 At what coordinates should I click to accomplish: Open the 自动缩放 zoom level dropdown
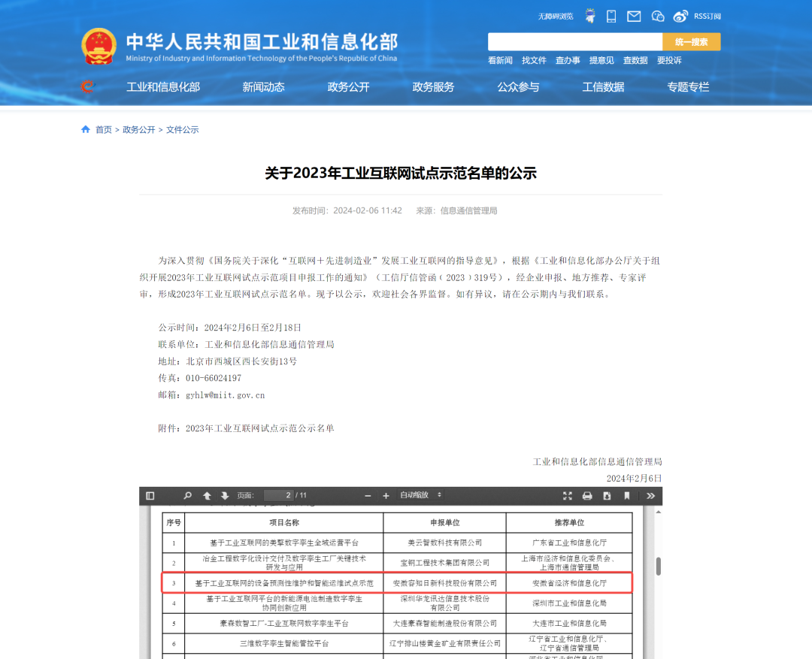click(x=419, y=495)
